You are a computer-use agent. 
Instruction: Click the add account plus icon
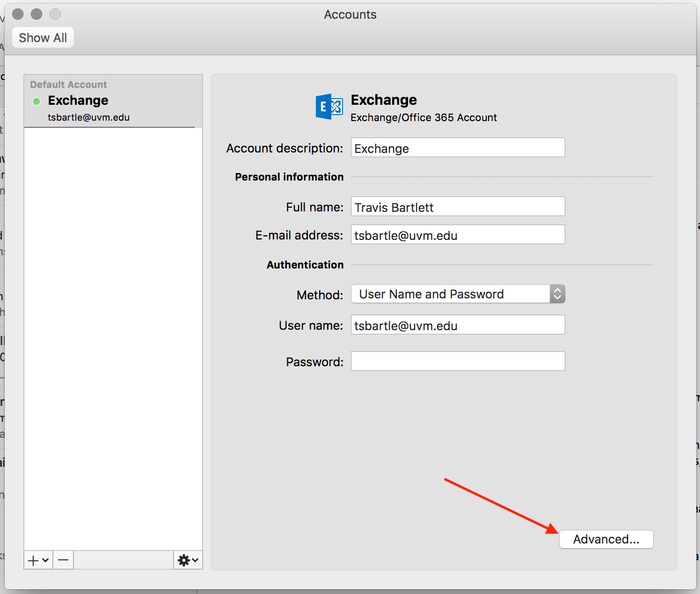[x=33, y=560]
